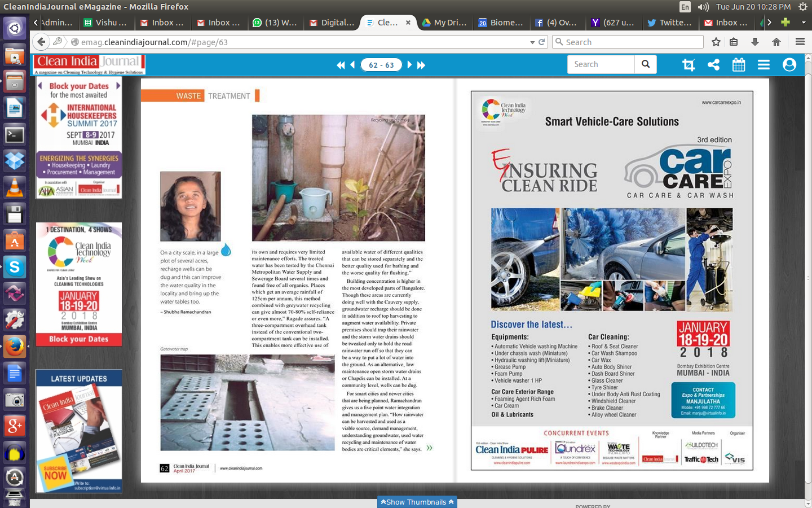List all open tabs dropdown
Image resolution: width=812 pixels, height=508 pixels.
pyautogui.click(x=804, y=23)
